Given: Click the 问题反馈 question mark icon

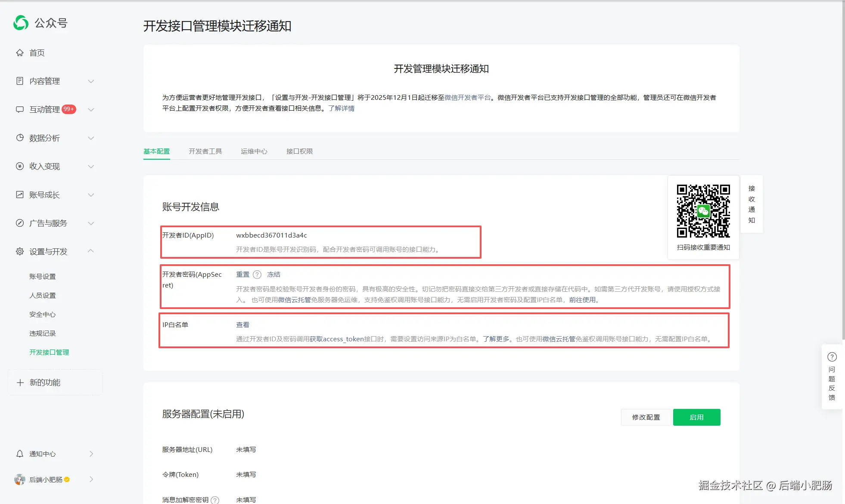Looking at the screenshot, I should click(832, 357).
